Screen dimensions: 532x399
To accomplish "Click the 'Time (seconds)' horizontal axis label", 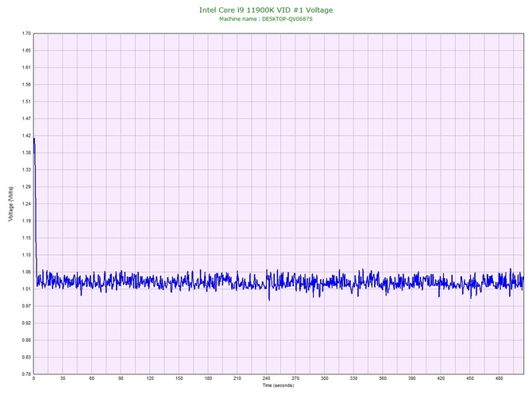I will (278, 385).
